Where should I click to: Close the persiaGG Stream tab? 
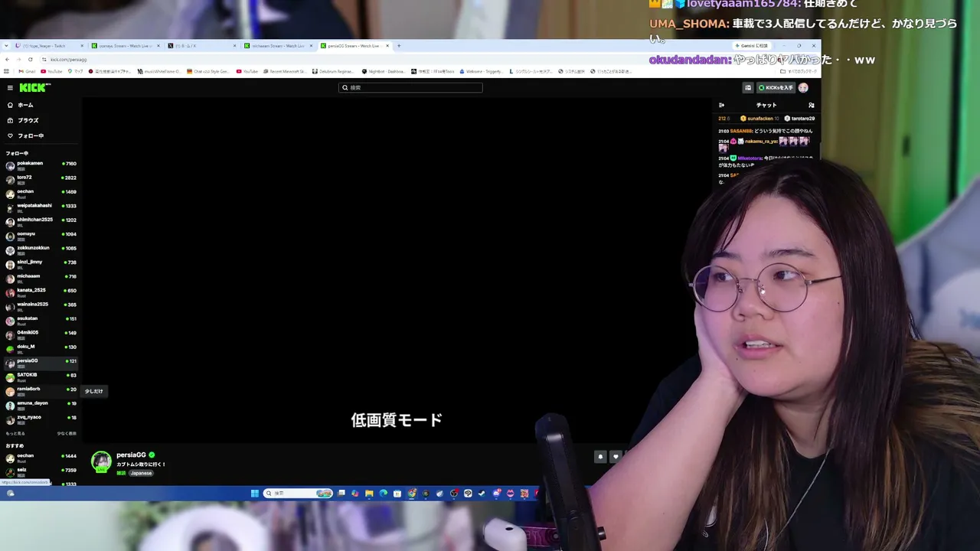coord(387,46)
